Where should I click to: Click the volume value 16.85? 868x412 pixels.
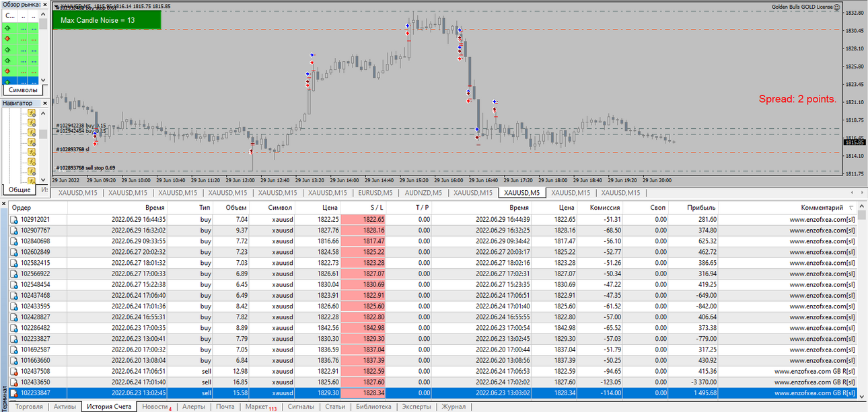pyautogui.click(x=238, y=382)
